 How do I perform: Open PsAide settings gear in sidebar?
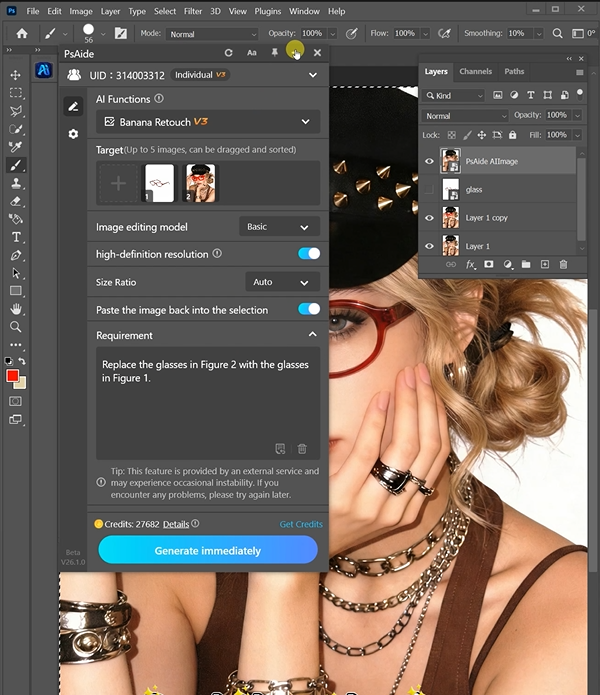(73, 134)
